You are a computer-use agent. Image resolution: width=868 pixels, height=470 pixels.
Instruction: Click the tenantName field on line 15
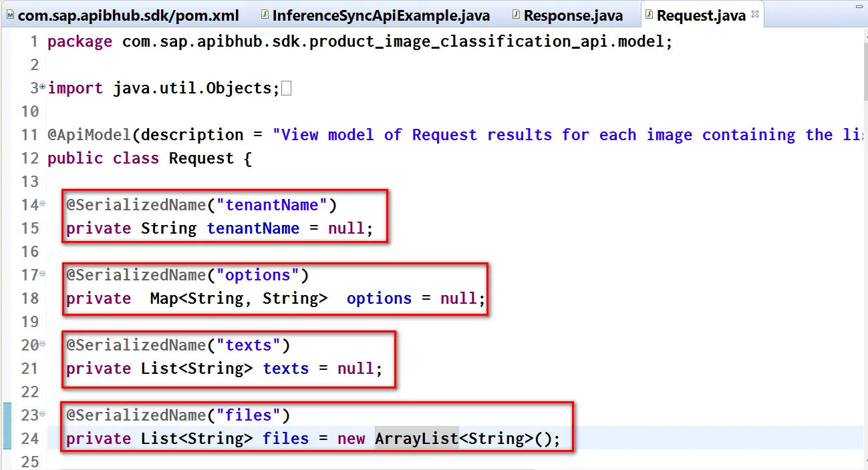(x=253, y=228)
